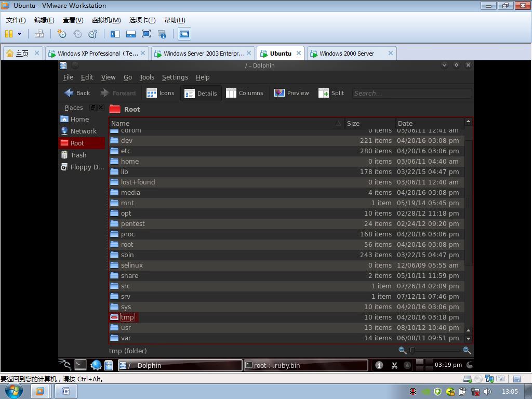
Task: Open the Dolphin Go menu
Action: [128, 77]
